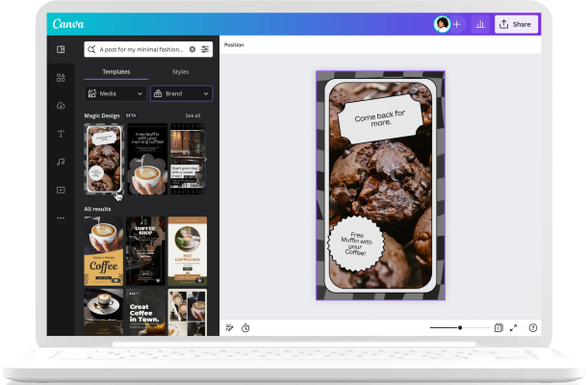The image size is (588, 385).
Task: Open the Videos panel icon
Action: click(x=61, y=190)
